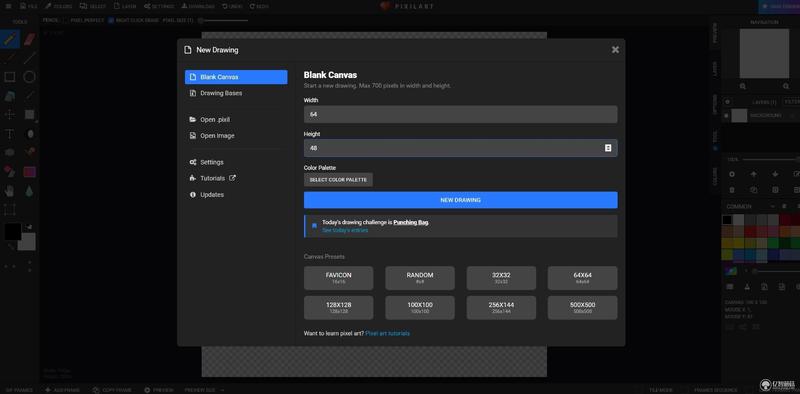Click Preview in the bottom bar
This screenshot has width=800, height=394.
(x=159, y=390)
